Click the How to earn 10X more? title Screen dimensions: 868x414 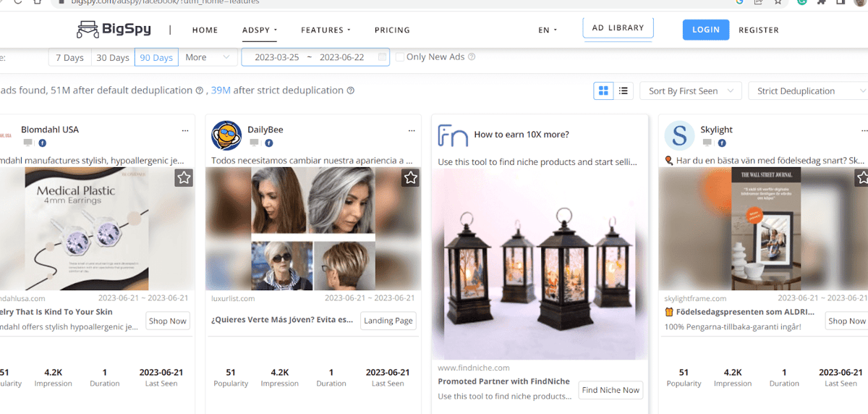coord(522,135)
